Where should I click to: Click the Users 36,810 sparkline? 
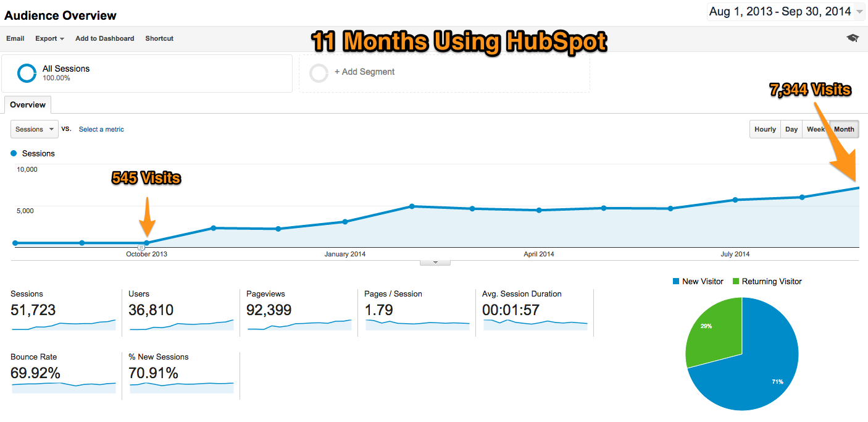(182, 325)
